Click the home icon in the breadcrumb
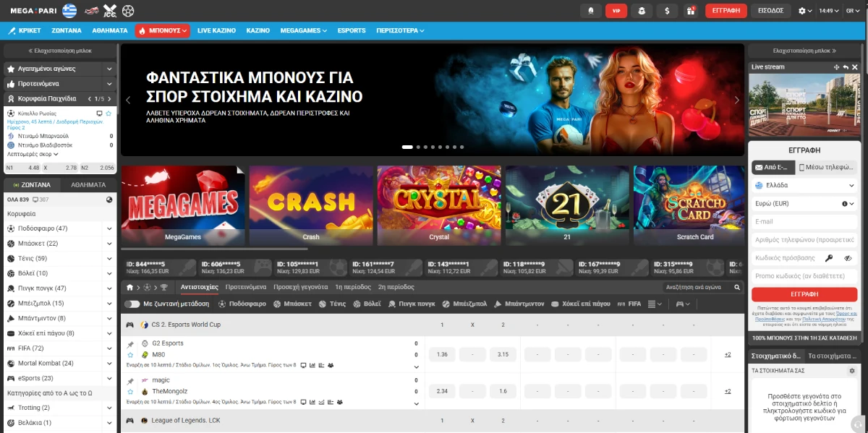 [129, 287]
